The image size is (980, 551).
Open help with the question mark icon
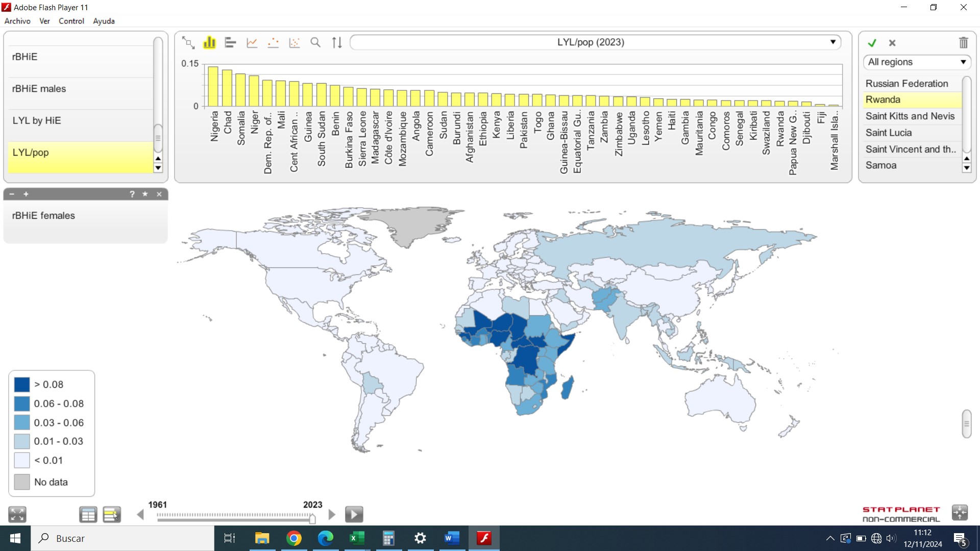(132, 194)
